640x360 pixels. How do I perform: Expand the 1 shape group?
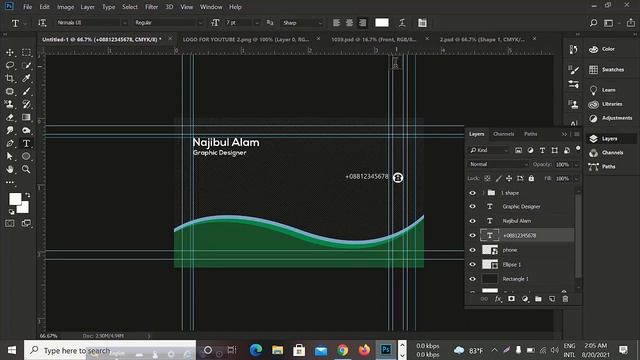(483, 193)
